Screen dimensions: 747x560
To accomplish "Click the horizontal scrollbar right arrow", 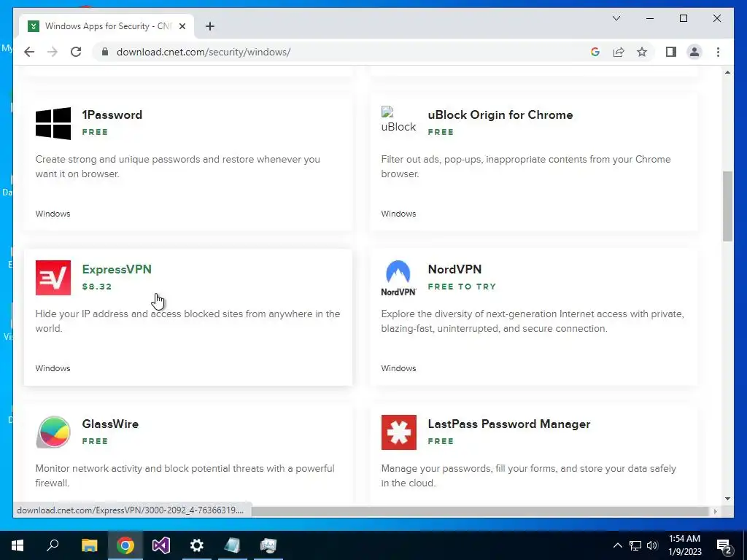I will tap(715, 511).
